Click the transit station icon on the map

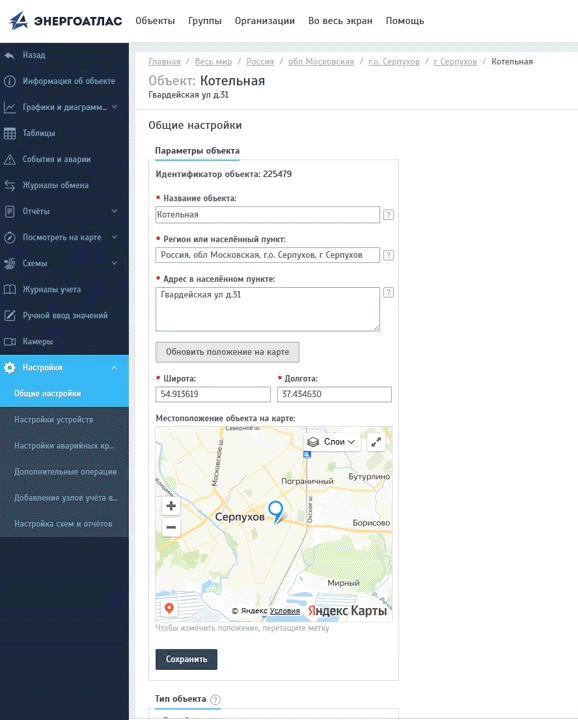pyautogui.click(x=307, y=455)
